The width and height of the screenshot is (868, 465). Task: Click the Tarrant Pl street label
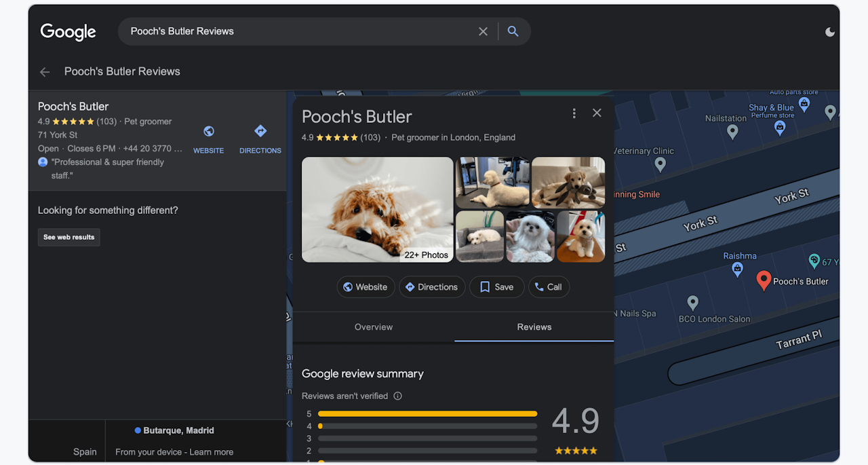click(x=799, y=339)
